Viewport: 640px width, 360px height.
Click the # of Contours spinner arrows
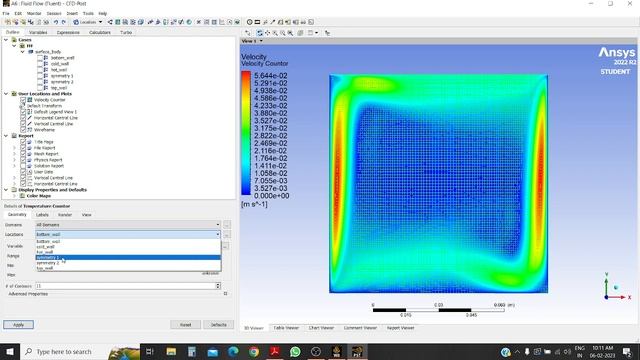click(x=218, y=286)
